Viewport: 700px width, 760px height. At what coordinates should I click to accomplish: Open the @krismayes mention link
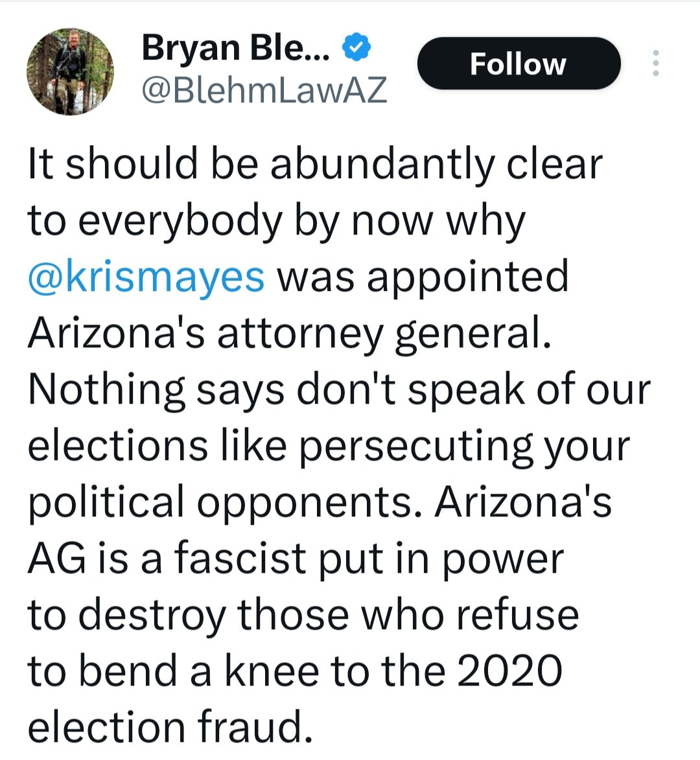[x=146, y=277]
